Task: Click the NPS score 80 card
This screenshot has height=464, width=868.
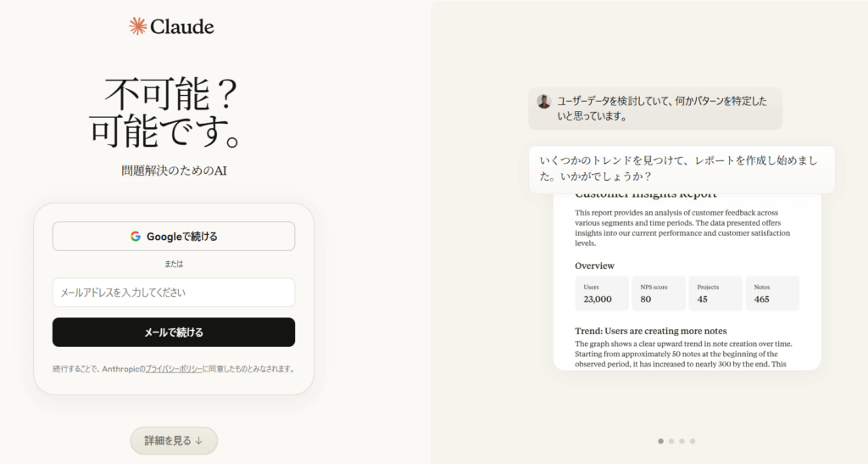Action: (659, 293)
